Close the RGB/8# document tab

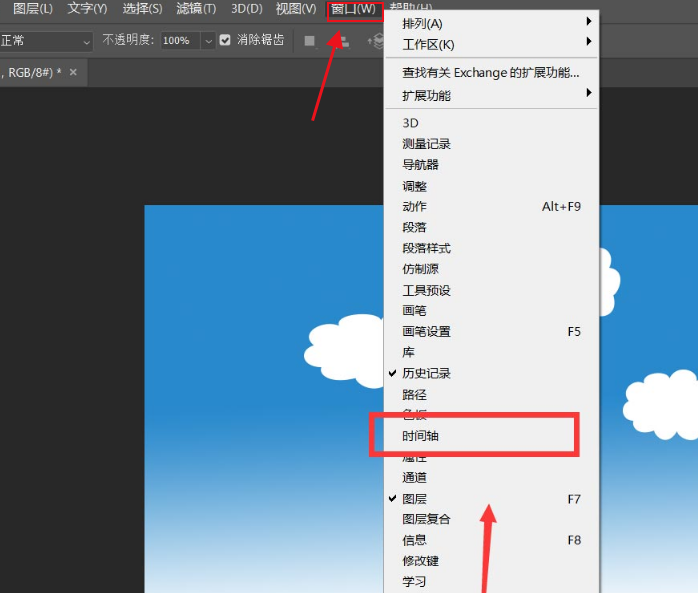click(73, 73)
